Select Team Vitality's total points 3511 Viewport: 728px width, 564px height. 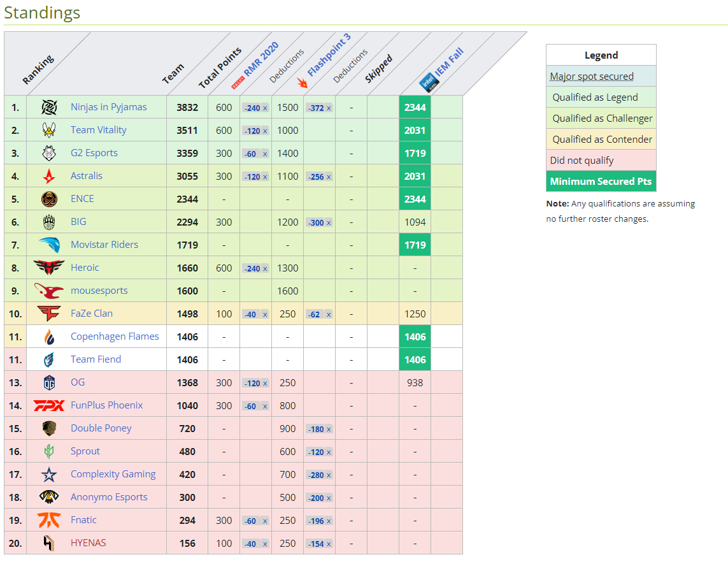point(187,131)
